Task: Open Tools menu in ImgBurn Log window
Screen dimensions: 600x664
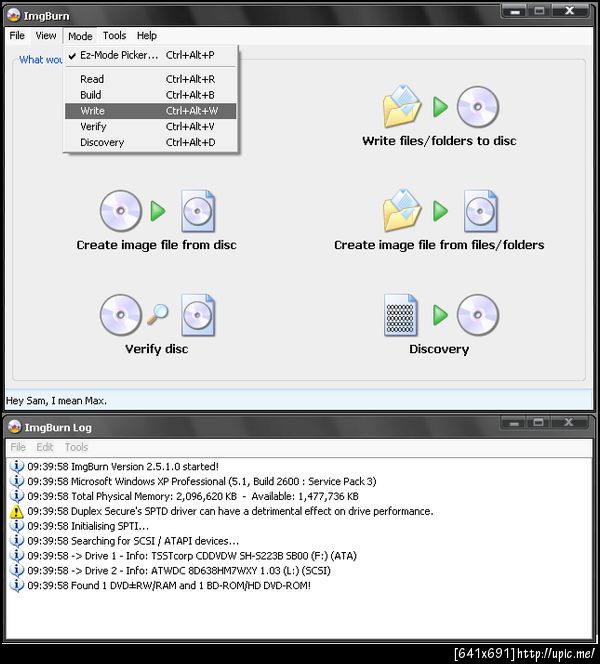Action: (76, 447)
